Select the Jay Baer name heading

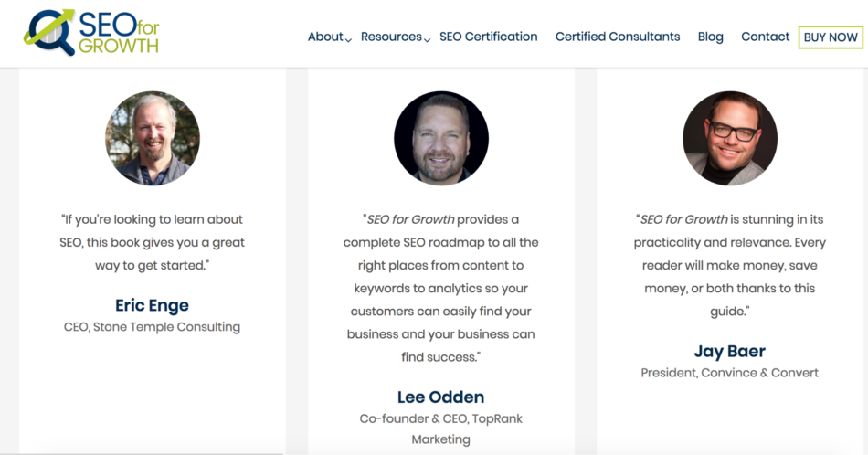[x=729, y=351]
